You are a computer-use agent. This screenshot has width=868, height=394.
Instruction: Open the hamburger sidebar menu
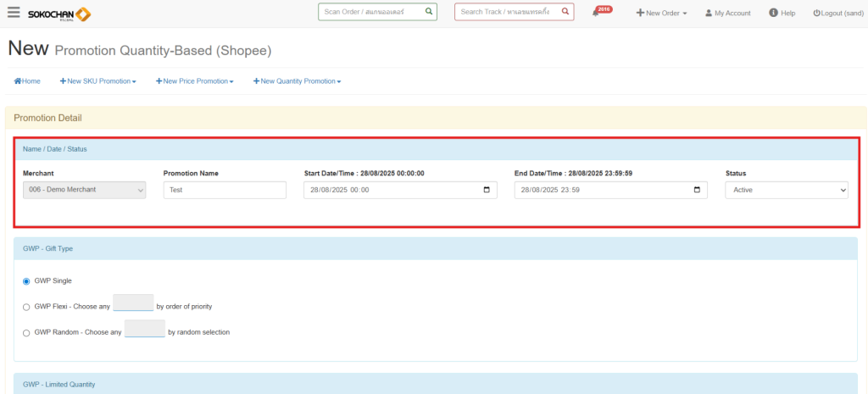coord(14,13)
